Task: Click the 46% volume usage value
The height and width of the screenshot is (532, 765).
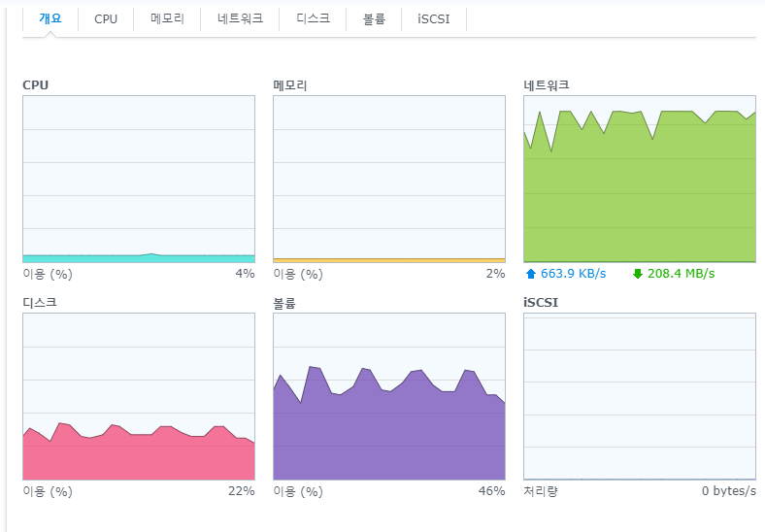Action: [492, 491]
